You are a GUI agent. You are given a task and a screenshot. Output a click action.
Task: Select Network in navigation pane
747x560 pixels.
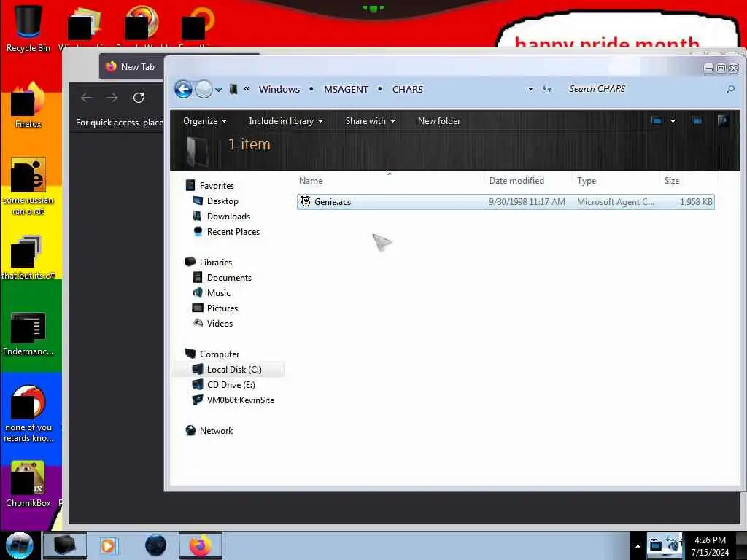[x=216, y=430]
